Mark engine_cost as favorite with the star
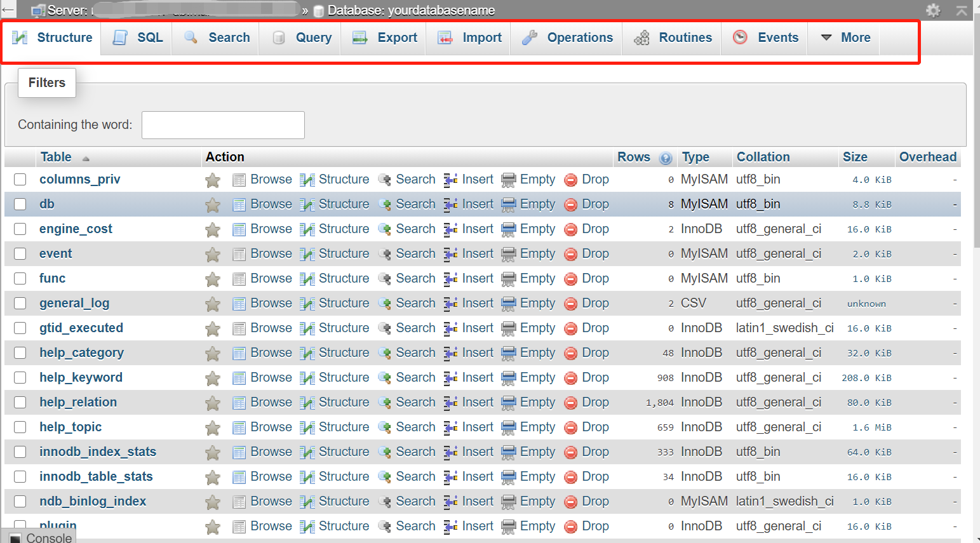980x543 pixels. [213, 229]
